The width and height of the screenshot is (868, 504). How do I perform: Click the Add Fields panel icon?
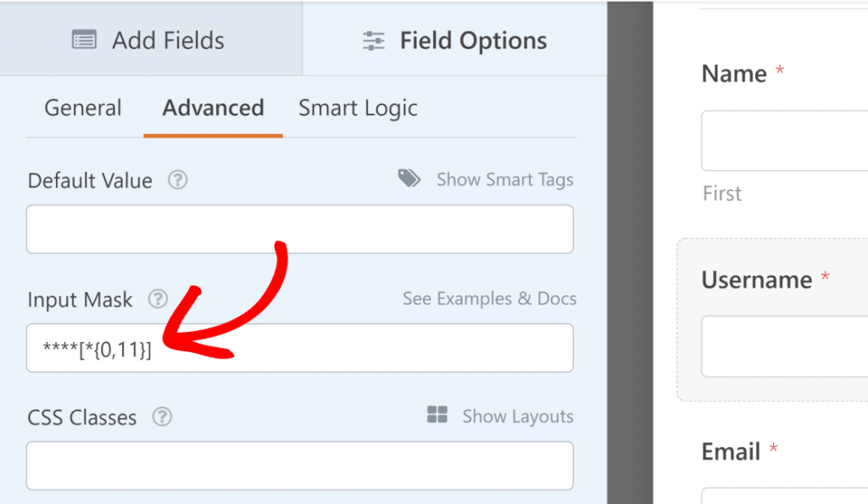[83, 39]
